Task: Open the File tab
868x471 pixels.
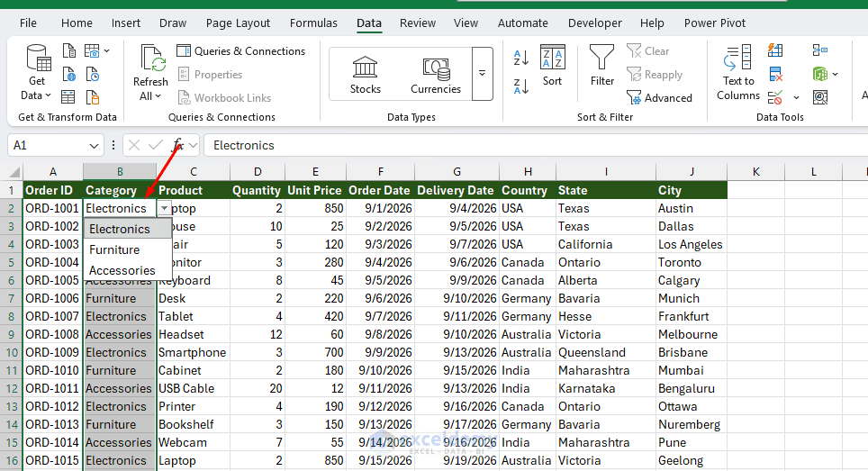Action: pyautogui.click(x=28, y=23)
